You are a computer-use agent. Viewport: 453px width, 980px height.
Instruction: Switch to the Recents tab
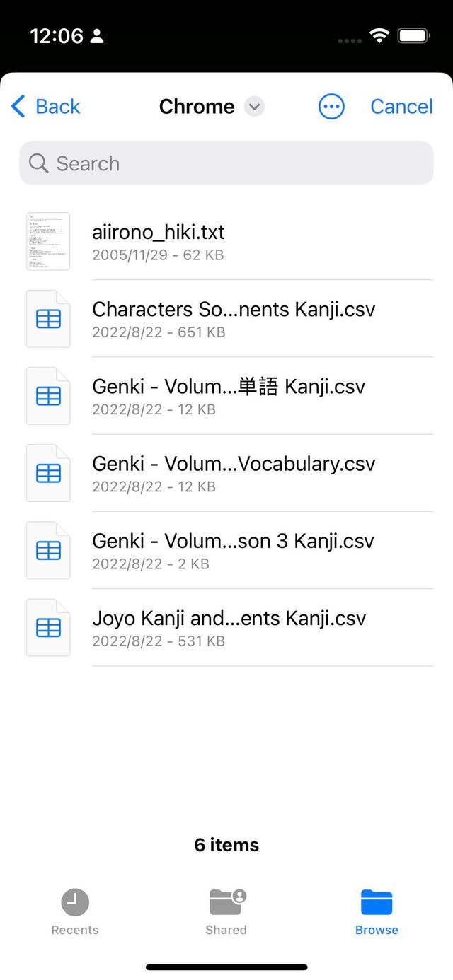(x=75, y=912)
